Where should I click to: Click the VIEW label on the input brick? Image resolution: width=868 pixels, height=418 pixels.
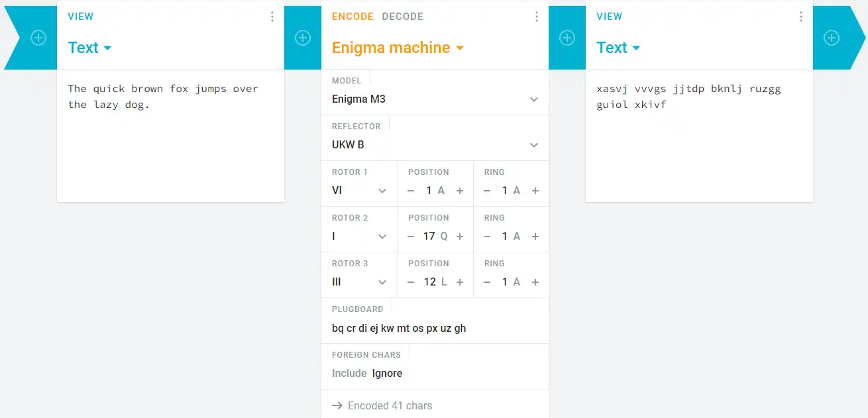pos(81,17)
